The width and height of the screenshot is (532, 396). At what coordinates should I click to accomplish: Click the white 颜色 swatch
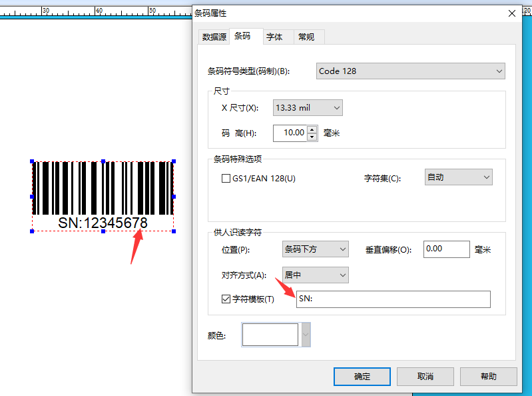[270, 335]
